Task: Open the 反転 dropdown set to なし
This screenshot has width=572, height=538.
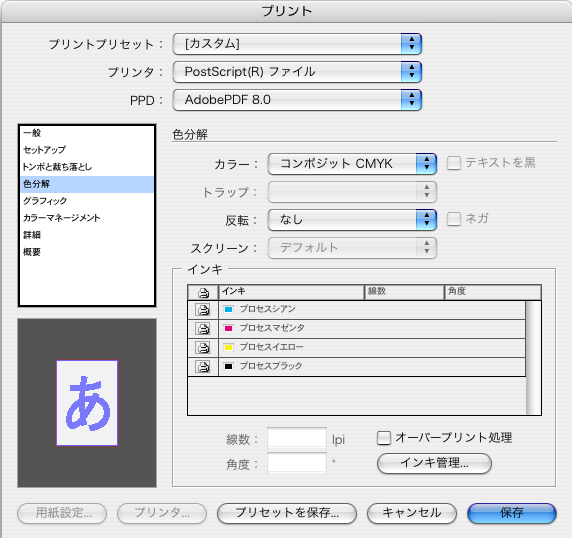Action: point(352,220)
